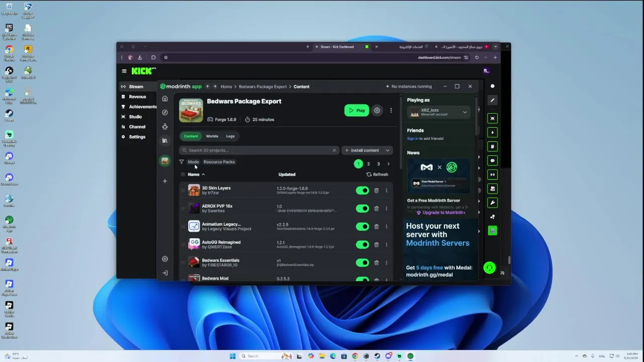Open browser tab list dropdown arrow
Viewport: 644px width, 362px height.
[x=495, y=47]
